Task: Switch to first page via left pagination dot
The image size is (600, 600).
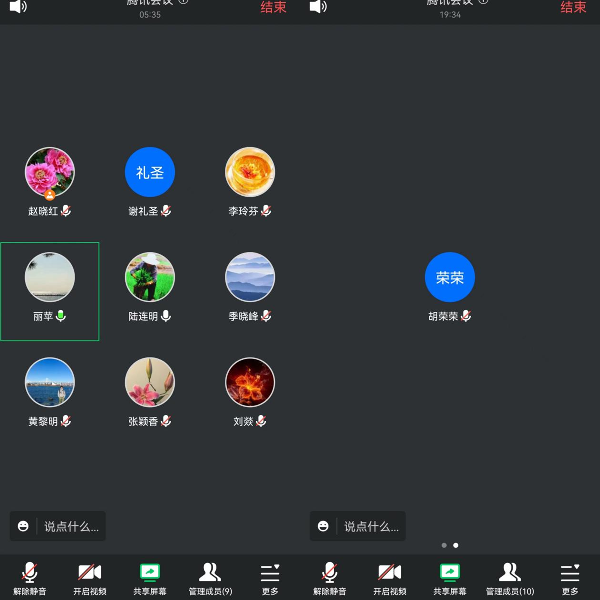Action: coord(444,545)
